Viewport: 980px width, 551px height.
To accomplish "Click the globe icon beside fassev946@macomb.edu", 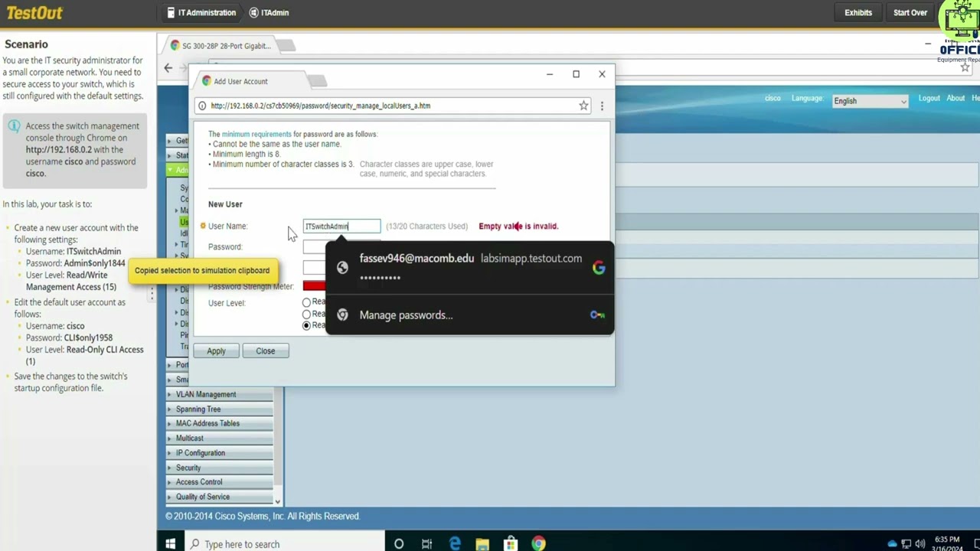I will coord(342,268).
